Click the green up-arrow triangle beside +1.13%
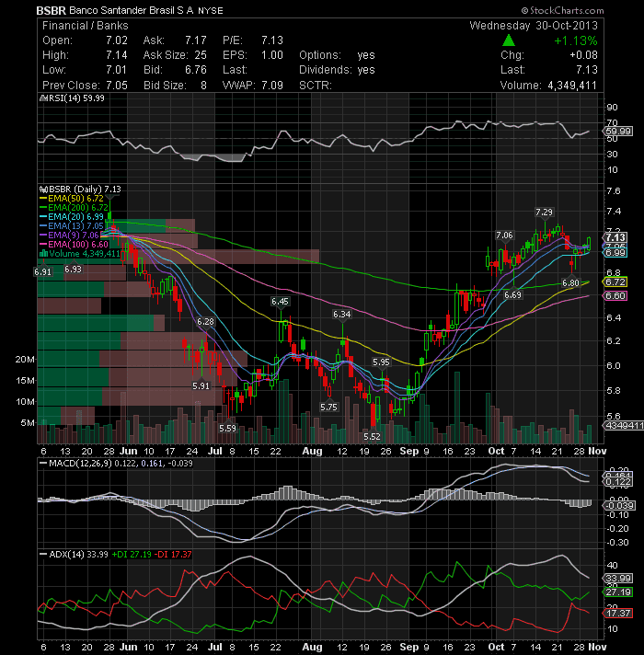644x655 pixels. coord(508,40)
